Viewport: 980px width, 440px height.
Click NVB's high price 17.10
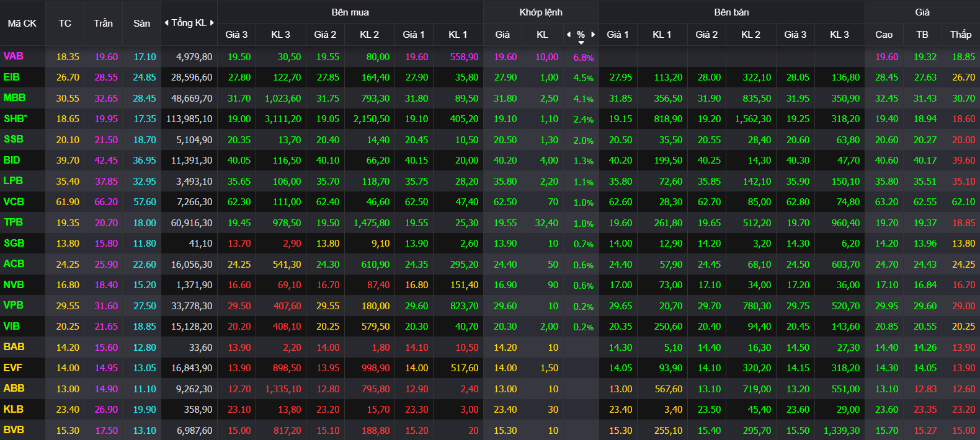[x=886, y=285]
